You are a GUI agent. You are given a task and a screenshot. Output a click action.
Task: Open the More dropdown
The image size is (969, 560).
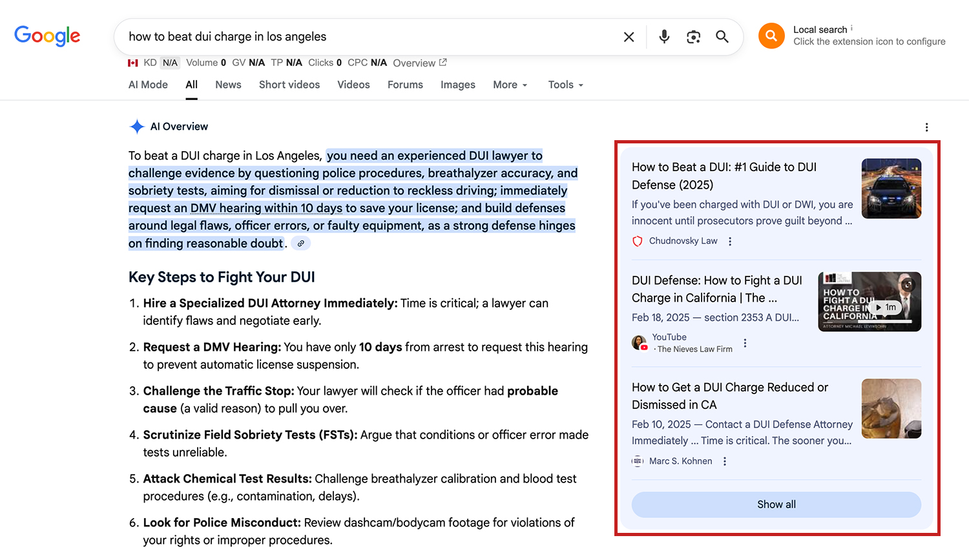tap(510, 85)
